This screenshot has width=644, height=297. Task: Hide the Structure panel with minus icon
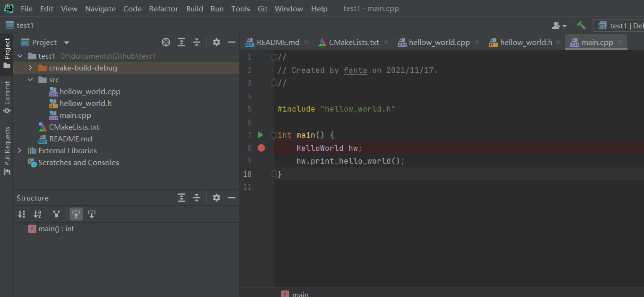[x=232, y=198]
